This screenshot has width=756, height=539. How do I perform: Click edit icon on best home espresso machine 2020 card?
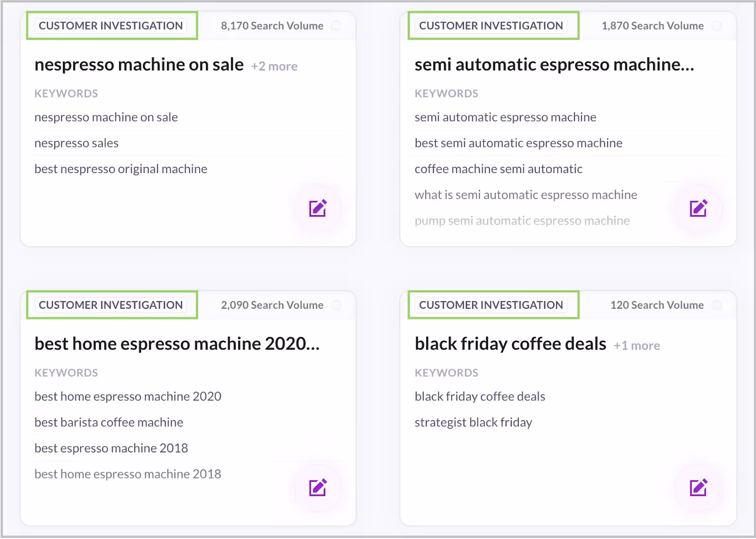click(318, 487)
